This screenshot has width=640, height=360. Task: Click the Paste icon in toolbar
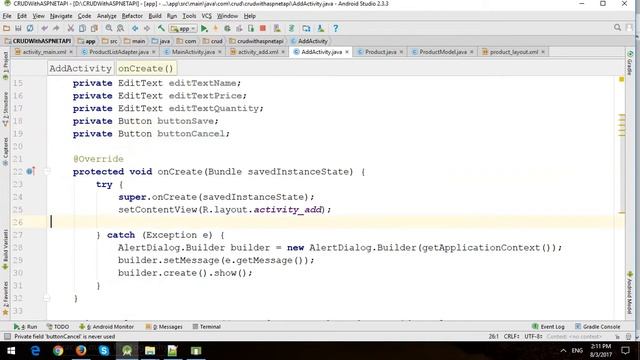pos(94,28)
